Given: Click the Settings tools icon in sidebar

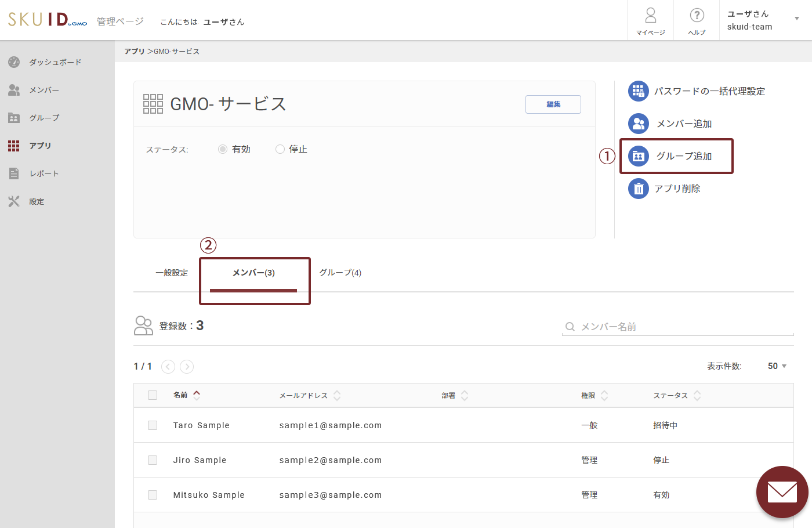Looking at the screenshot, I should coord(14,201).
